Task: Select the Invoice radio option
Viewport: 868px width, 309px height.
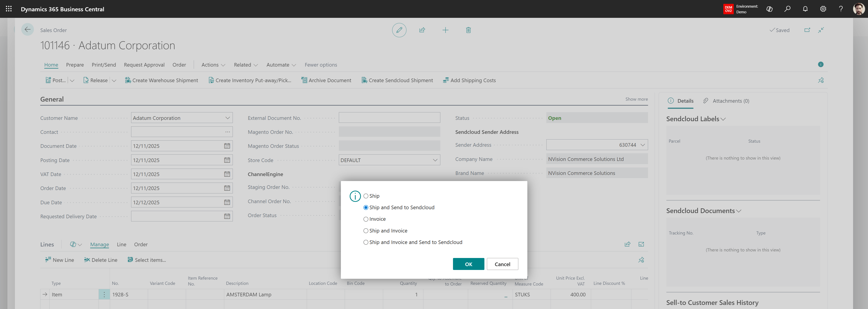Action: click(x=366, y=219)
